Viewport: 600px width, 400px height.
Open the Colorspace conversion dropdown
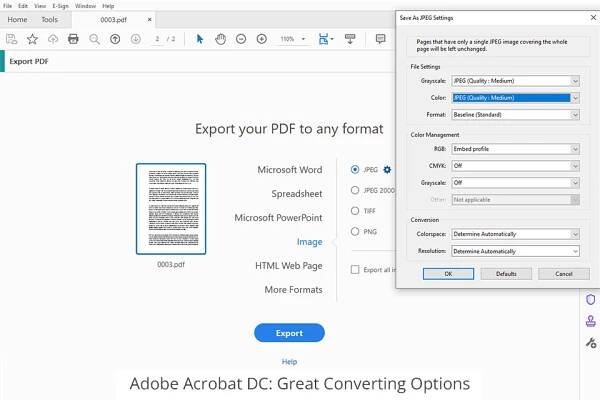tap(515, 234)
